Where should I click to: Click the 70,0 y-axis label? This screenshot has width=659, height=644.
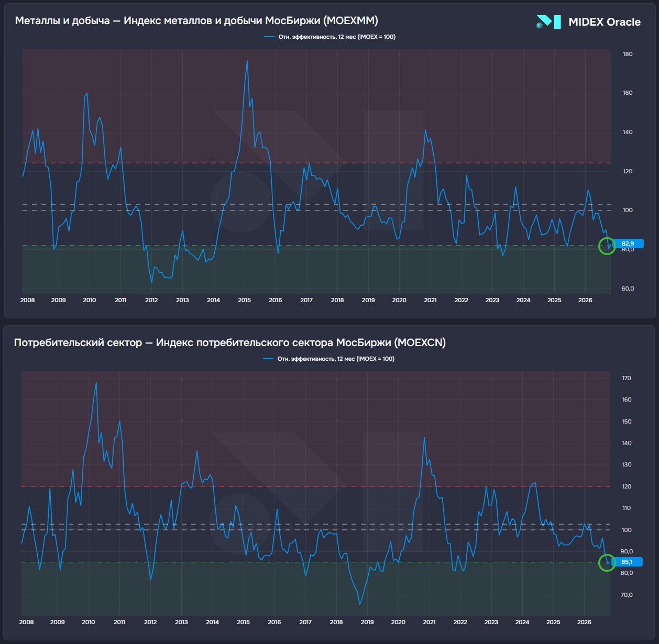(x=627, y=595)
